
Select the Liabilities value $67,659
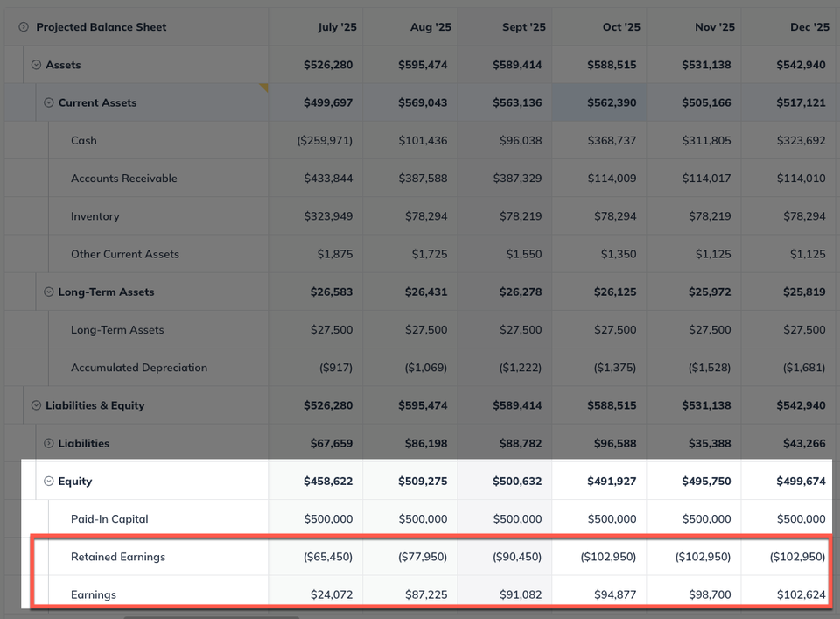pyautogui.click(x=332, y=443)
